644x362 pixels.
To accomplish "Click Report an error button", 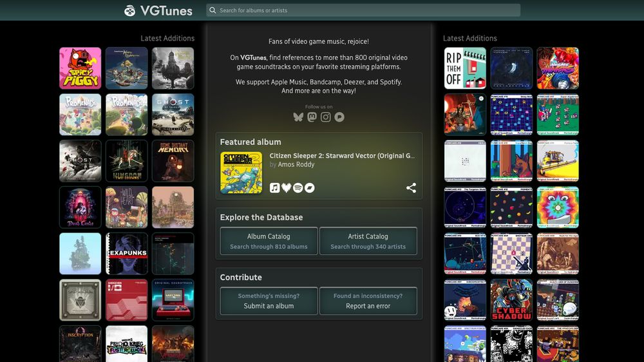I will tap(368, 301).
